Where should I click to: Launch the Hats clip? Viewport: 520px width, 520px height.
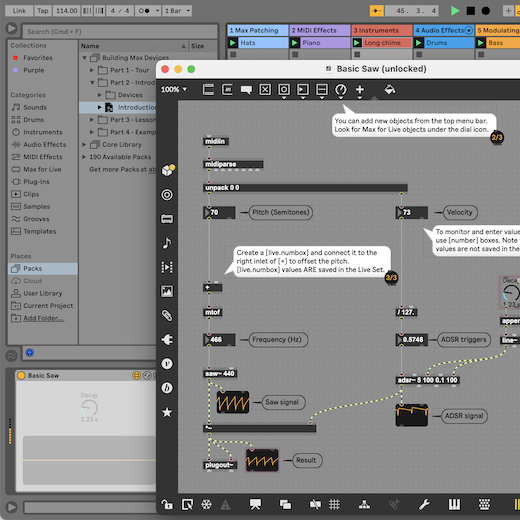pos(233,43)
